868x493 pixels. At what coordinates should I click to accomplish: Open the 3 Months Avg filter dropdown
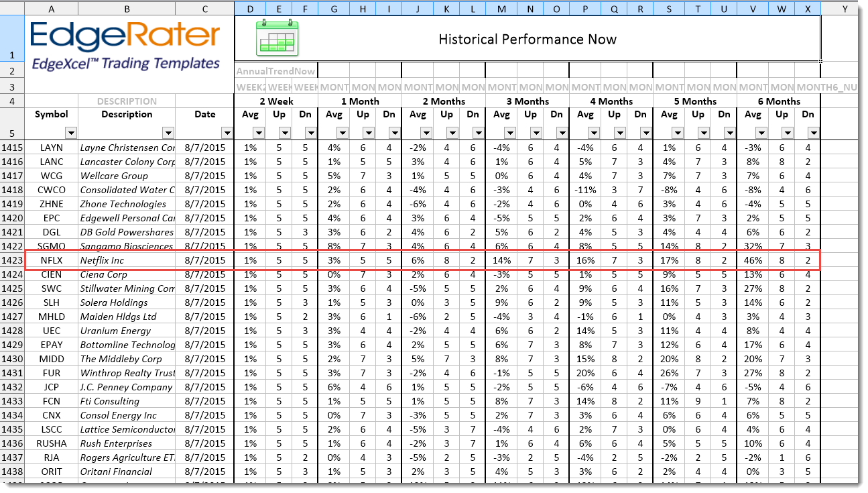click(509, 133)
